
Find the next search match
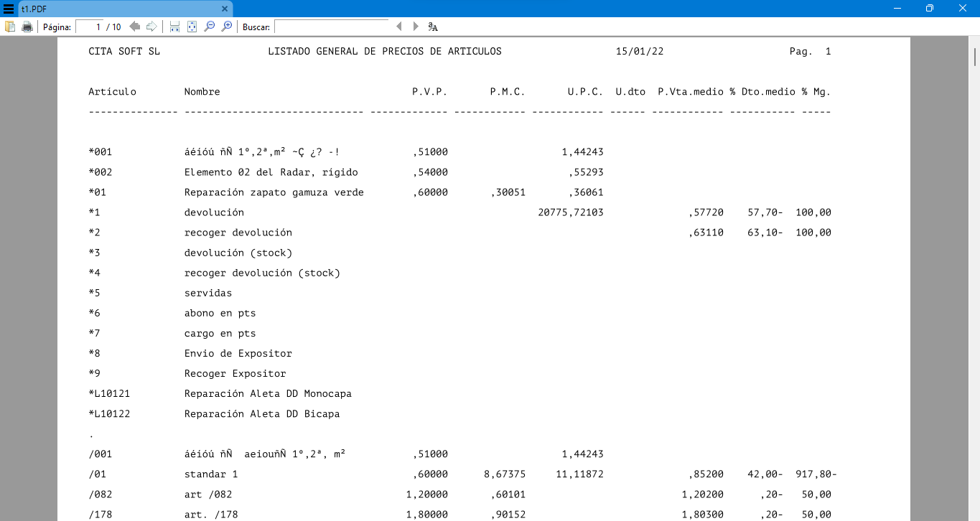(x=415, y=26)
